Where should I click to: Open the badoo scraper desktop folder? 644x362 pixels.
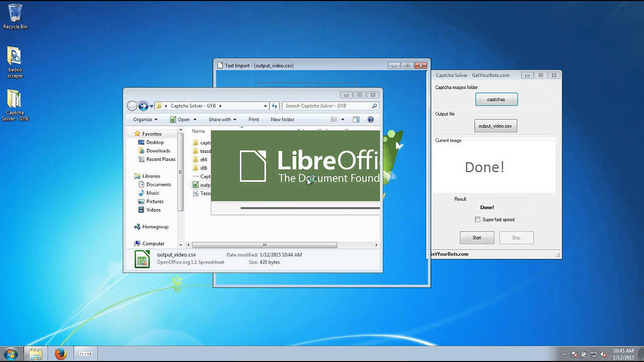pos(15,63)
